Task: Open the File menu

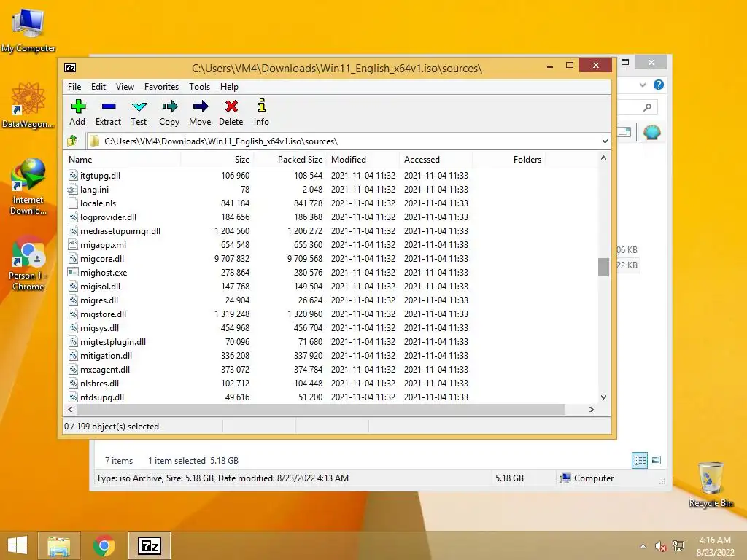Action: tap(74, 87)
